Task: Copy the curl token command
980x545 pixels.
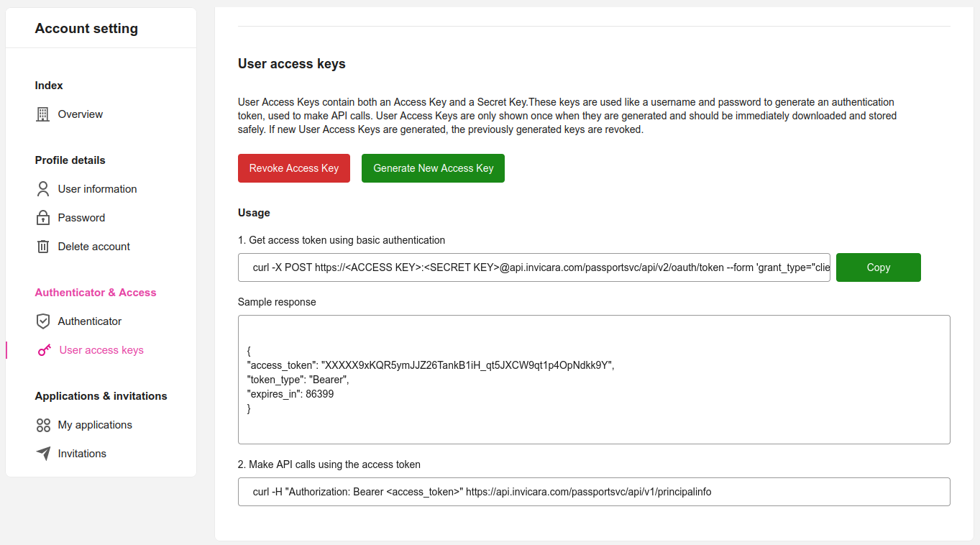Action: (878, 267)
